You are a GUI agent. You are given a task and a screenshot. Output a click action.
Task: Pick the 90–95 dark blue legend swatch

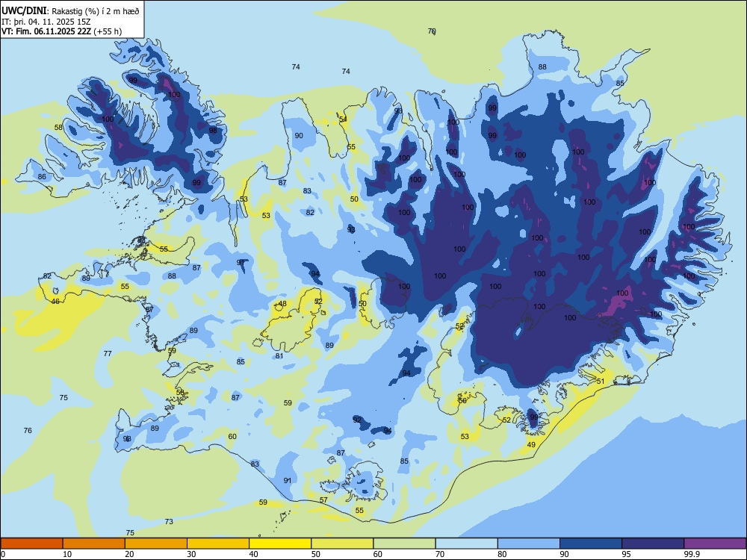591,544
